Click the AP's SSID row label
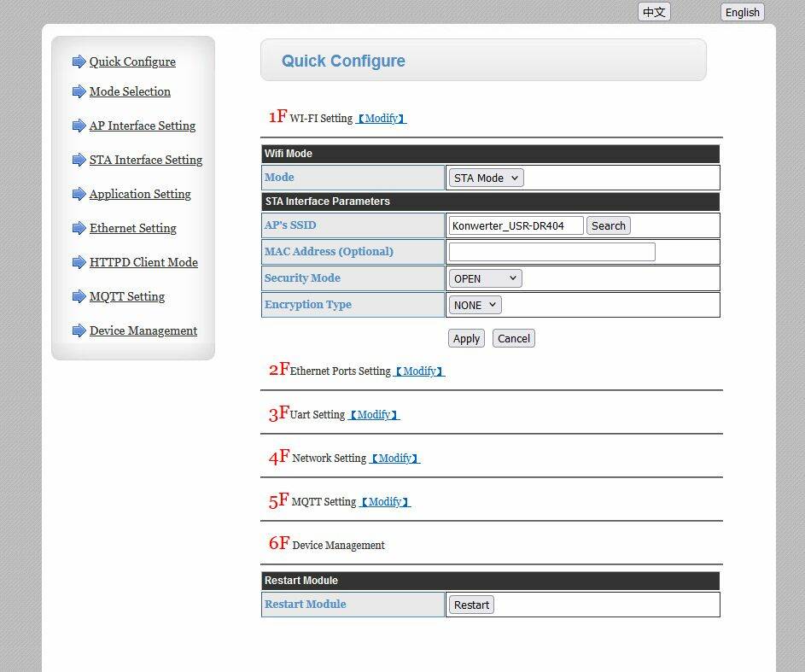The height and width of the screenshot is (672, 805). [290, 225]
